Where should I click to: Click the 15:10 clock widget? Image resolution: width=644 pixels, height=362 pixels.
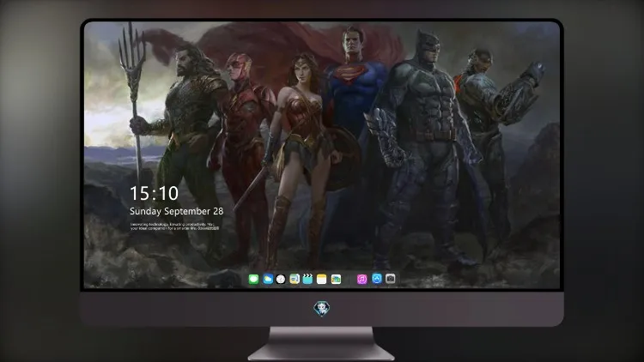tap(154, 193)
